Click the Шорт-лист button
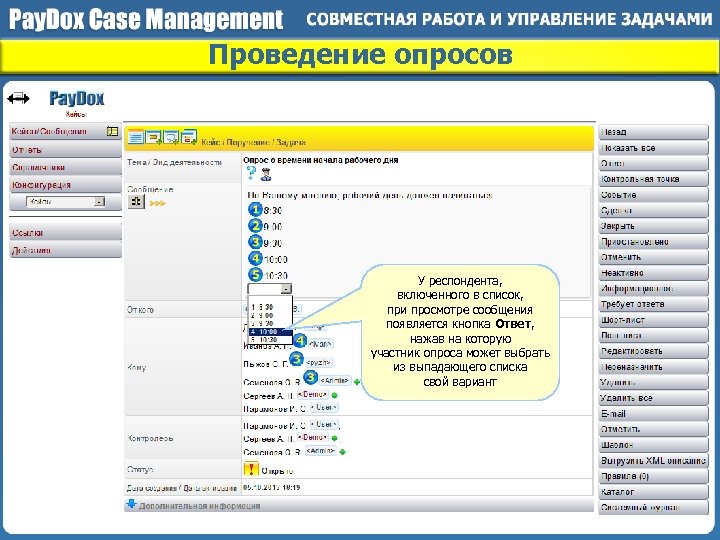This screenshot has width=720, height=540. click(x=653, y=320)
